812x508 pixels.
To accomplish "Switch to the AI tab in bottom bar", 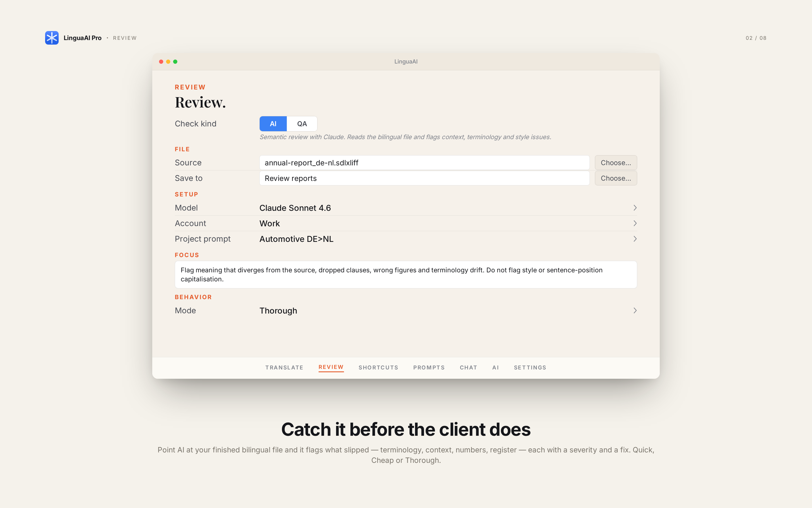I will tap(496, 367).
